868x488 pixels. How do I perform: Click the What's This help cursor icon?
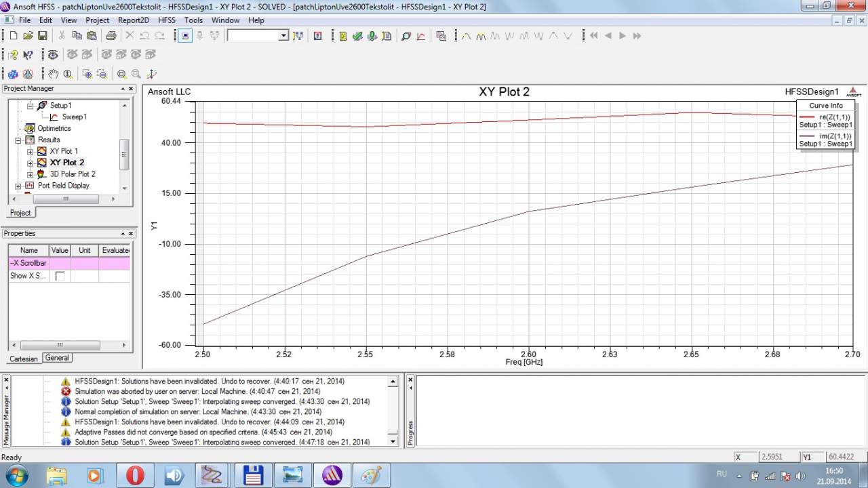pos(28,55)
